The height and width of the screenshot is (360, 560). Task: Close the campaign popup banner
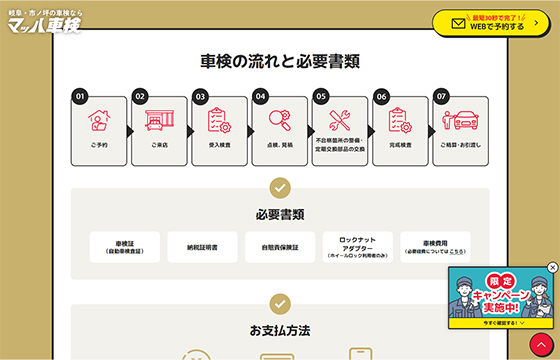[x=552, y=267]
